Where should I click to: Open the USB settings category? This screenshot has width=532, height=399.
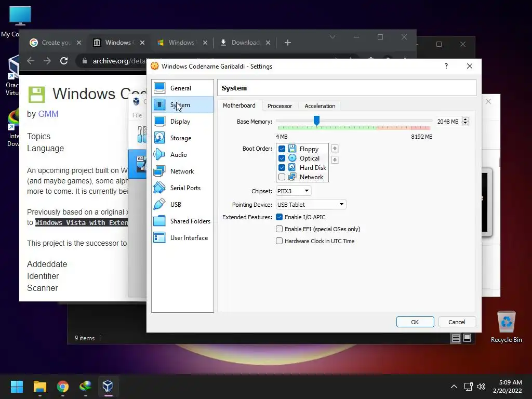point(182,205)
